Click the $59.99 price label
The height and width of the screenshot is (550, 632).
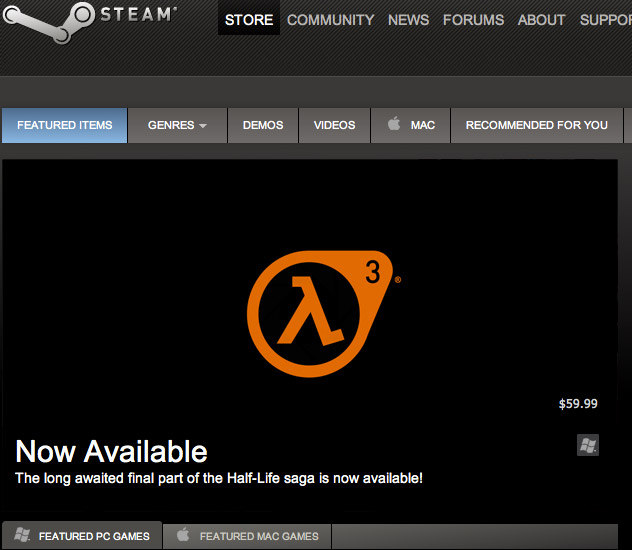tap(578, 404)
